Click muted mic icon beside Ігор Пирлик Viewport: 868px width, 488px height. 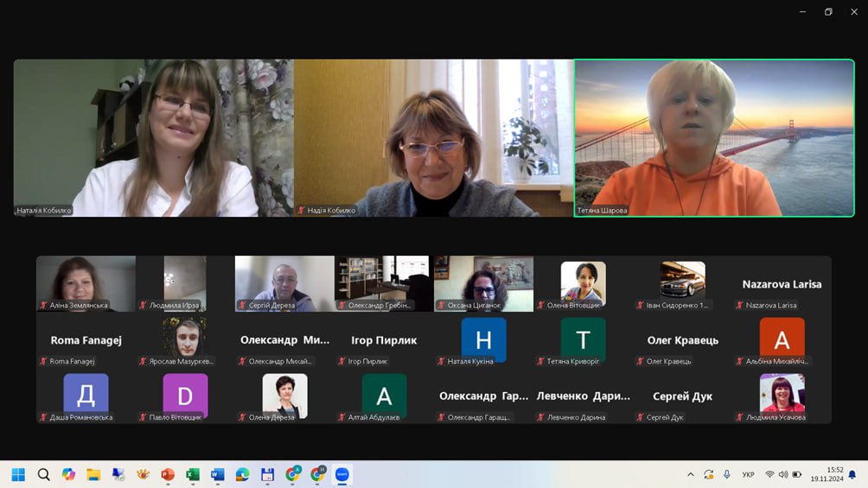coord(341,361)
